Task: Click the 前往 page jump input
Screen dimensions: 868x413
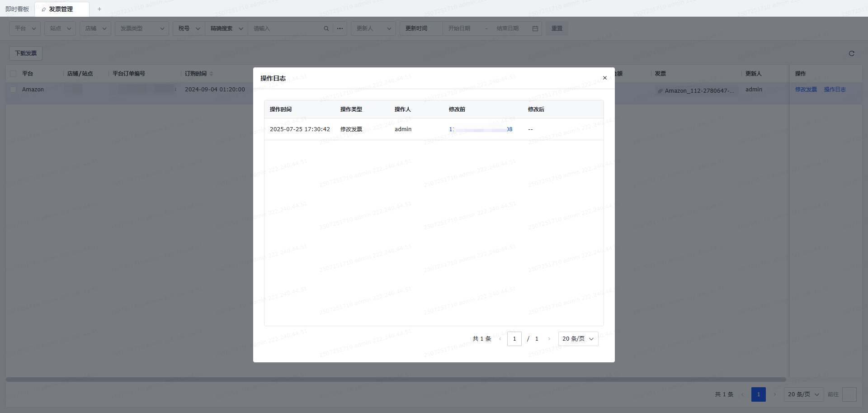Action: pyautogui.click(x=849, y=394)
